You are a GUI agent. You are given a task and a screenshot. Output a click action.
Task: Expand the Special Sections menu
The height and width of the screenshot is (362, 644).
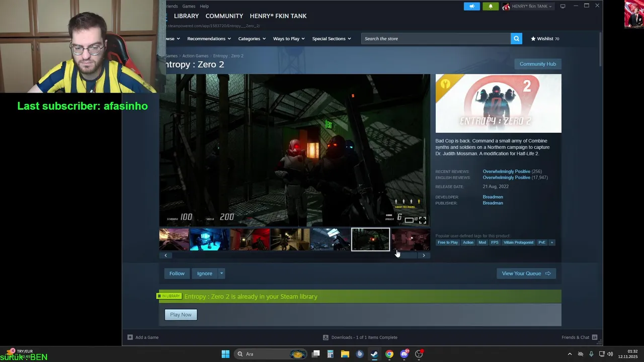332,39
